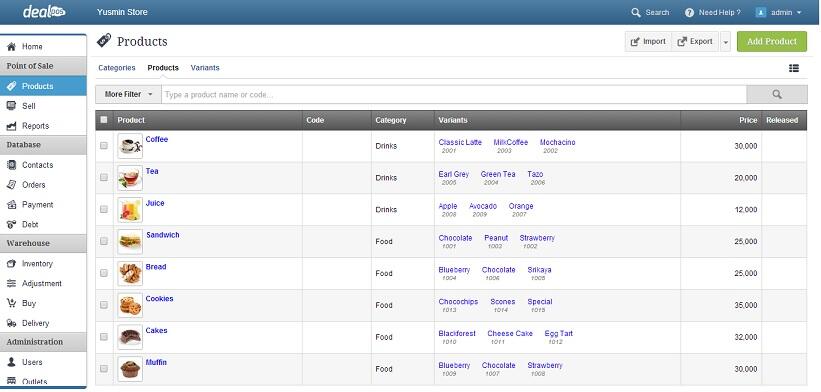The image size is (821, 392).
Task: Click the product name or code search field
Action: pyautogui.click(x=453, y=94)
